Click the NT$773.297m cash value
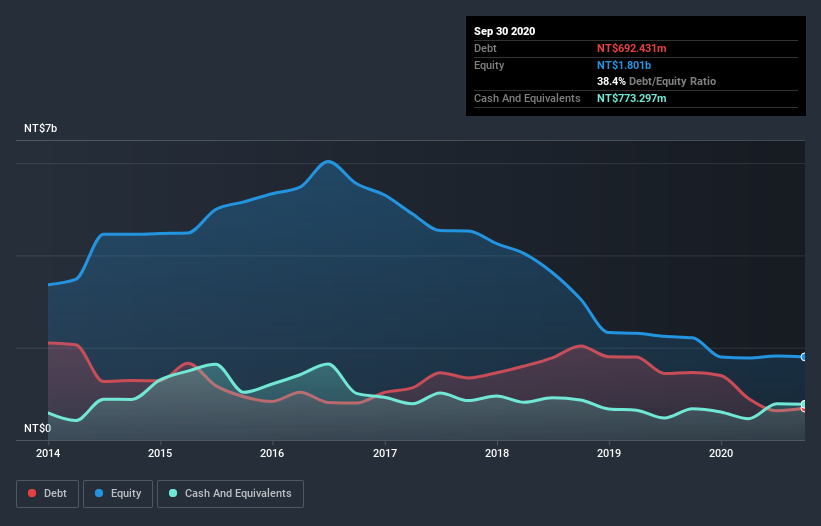 pyautogui.click(x=631, y=98)
